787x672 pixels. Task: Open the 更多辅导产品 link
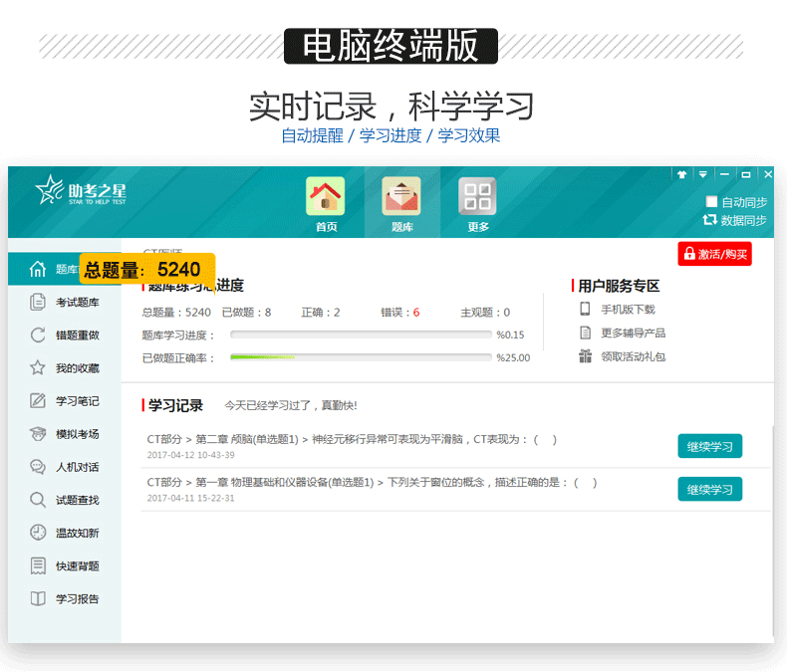coord(633,333)
